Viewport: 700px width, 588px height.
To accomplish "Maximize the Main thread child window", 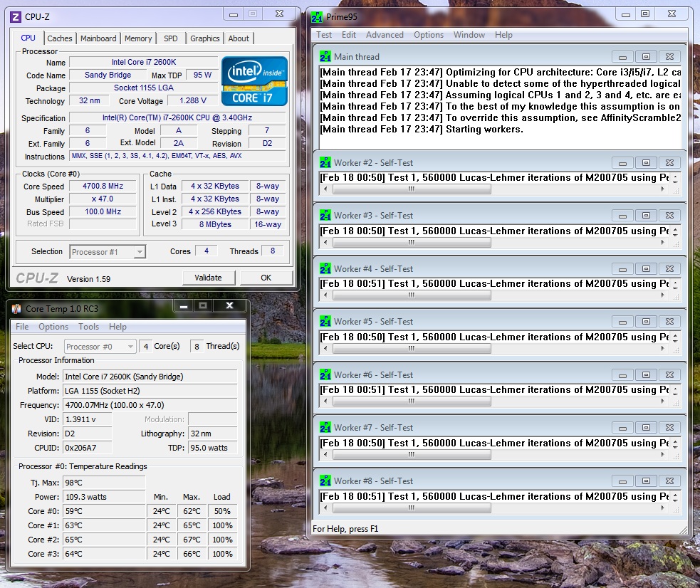I will 646,57.
